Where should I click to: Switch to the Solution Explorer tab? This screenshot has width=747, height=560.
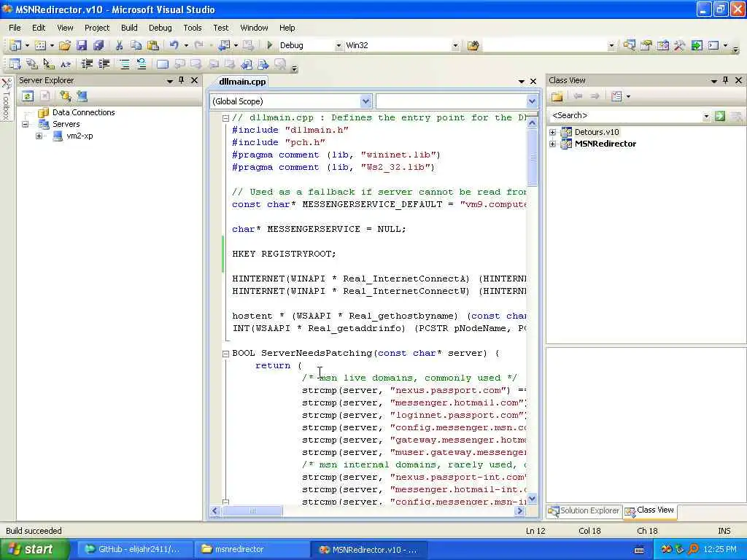point(584,511)
